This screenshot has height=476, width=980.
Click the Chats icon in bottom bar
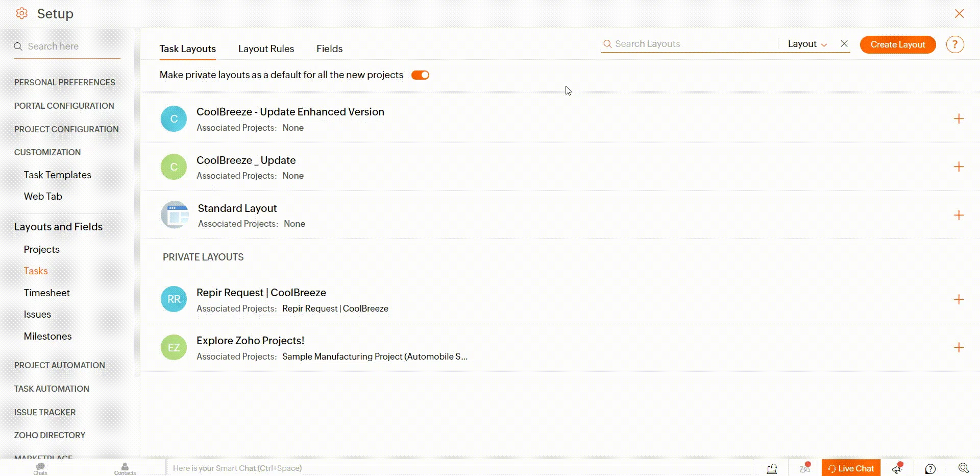point(40,468)
